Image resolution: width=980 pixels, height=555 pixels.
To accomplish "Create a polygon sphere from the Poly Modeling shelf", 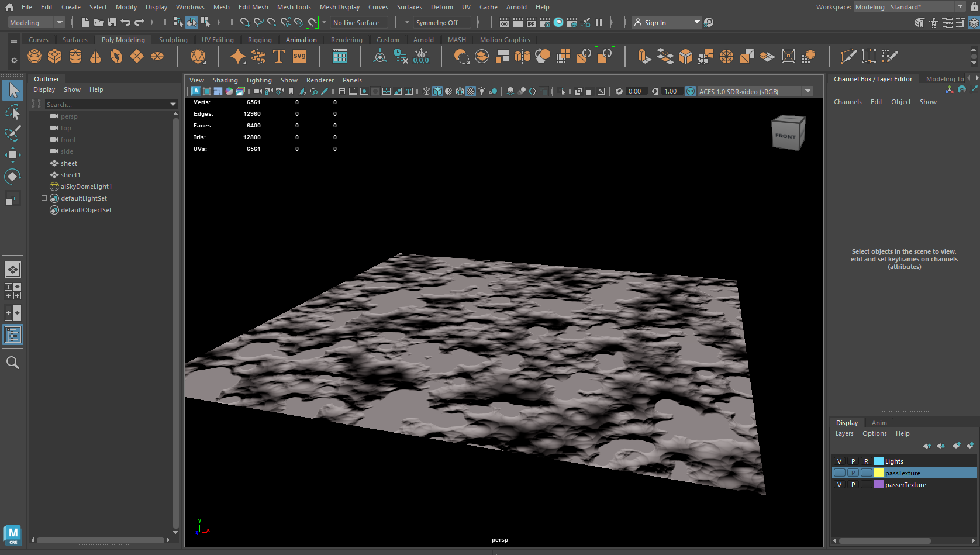I will [34, 56].
